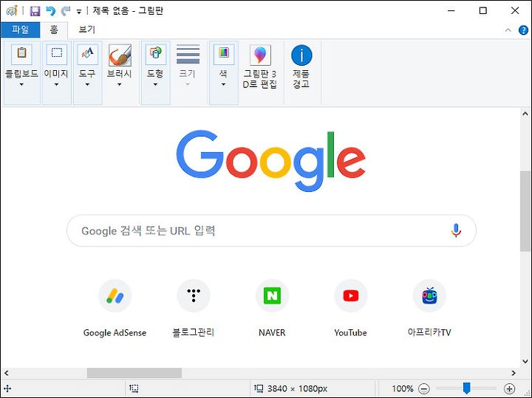This screenshot has height=398, width=532.
Task: Click the selection size icon in status bar
Action: (x=134, y=388)
